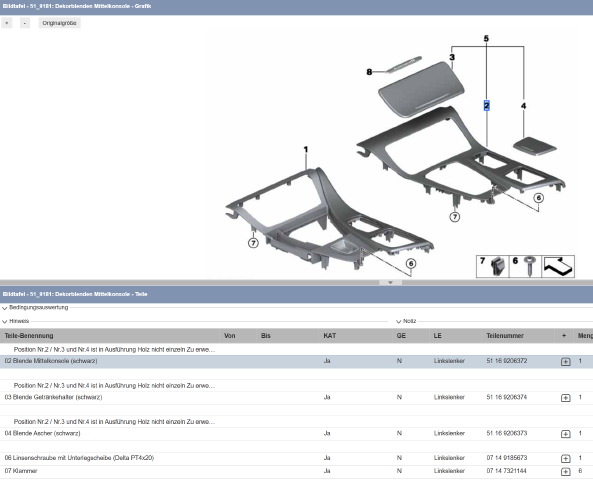The height and width of the screenshot is (480, 593).
Task: Zoom out with the minus button
Action: (x=25, y=23)
